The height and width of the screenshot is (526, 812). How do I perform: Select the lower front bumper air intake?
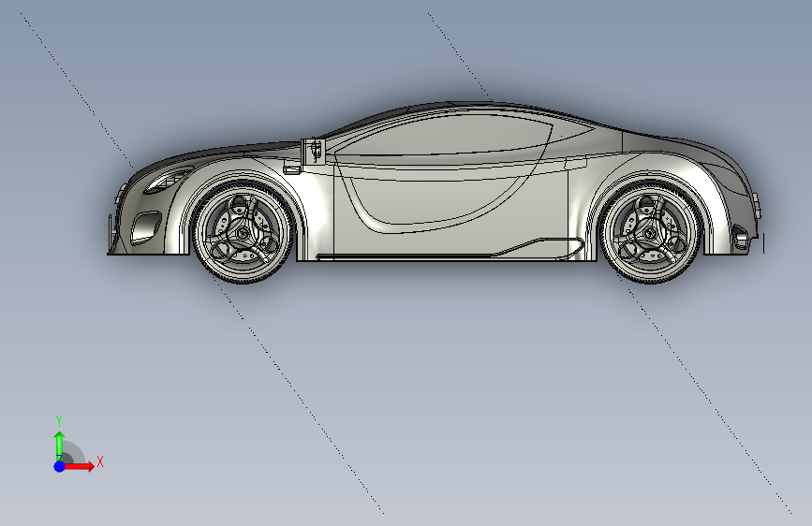click(x=145, y=226)
